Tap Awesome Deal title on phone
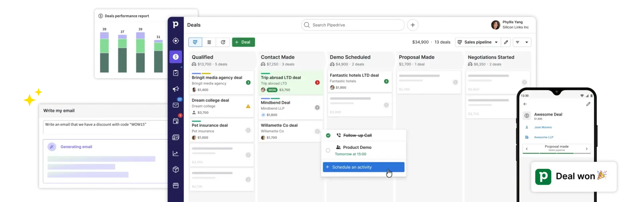Screen dimensions: 644x202 click(x=548, y=114)
